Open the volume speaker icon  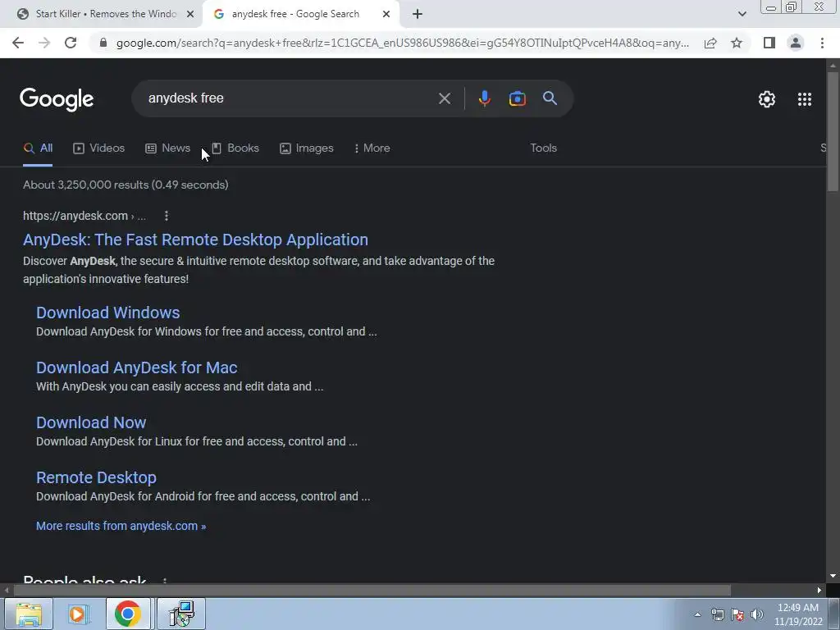coord(757,614)
